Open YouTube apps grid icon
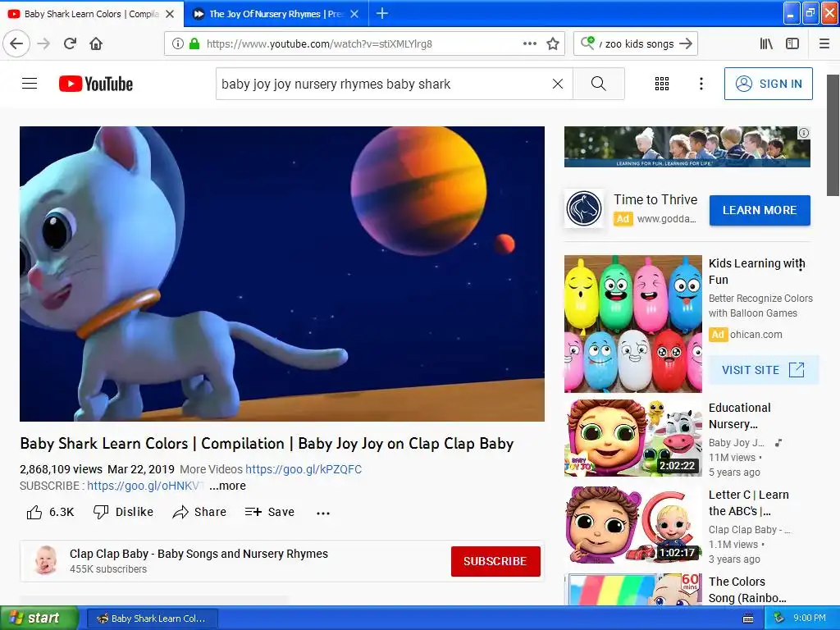This screenshot has height=630, width=840. [x=662, y=84]
